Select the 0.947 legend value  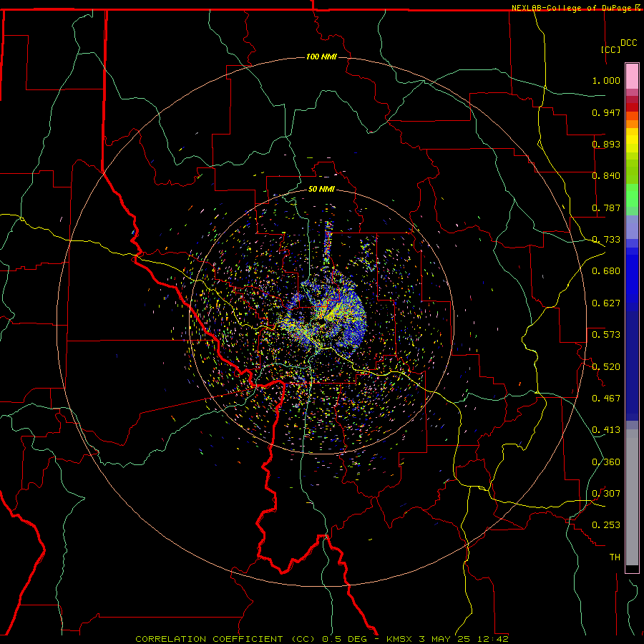pyautogui.click(x=606, y=112)
